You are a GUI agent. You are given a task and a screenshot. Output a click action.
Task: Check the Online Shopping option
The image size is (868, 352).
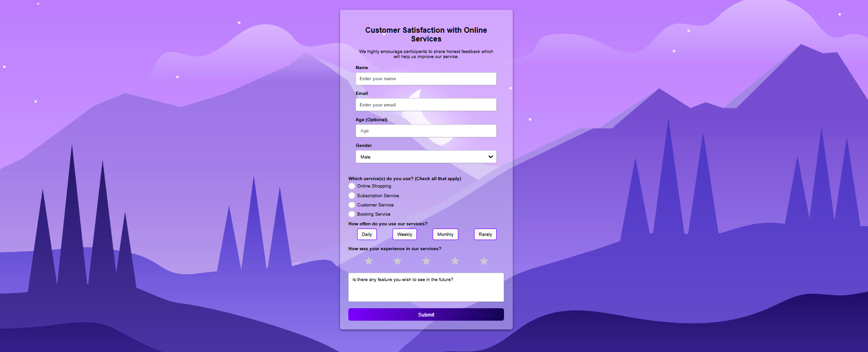[x=352, y=186]
